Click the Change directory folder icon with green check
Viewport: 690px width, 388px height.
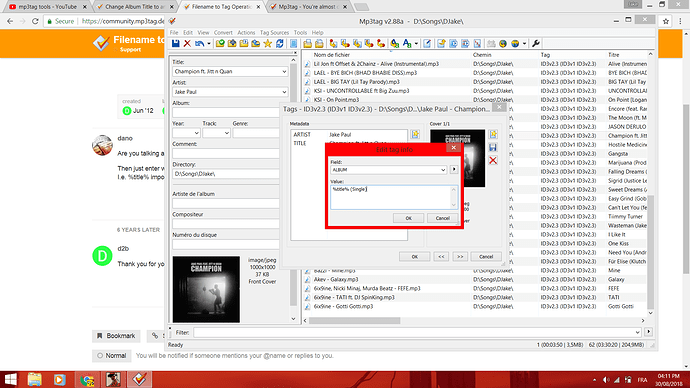coord(220,44)
